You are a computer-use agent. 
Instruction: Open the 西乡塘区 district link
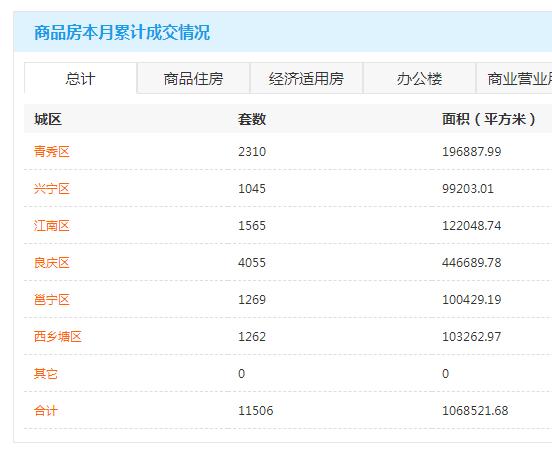(x=57, y=337)
